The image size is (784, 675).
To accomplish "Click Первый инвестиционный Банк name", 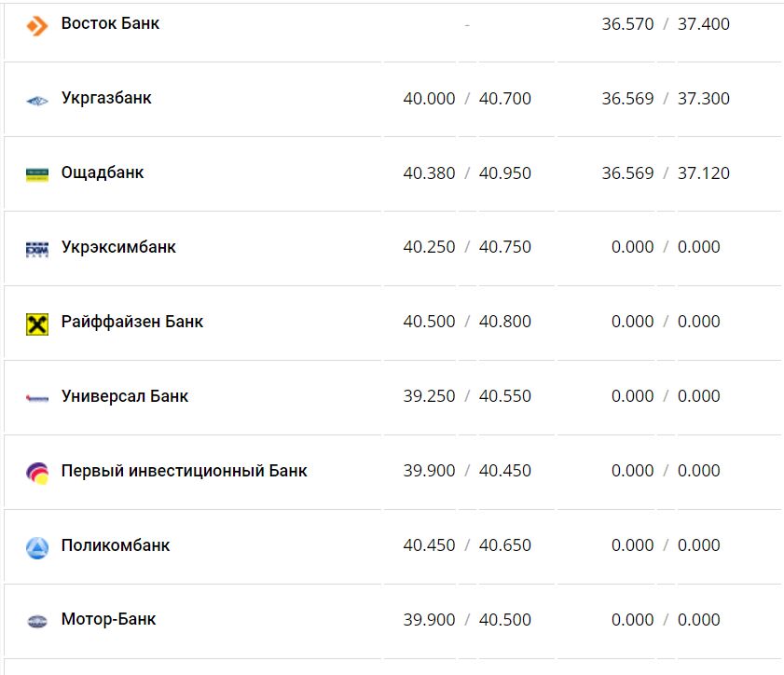I will [x=184, y=471].
